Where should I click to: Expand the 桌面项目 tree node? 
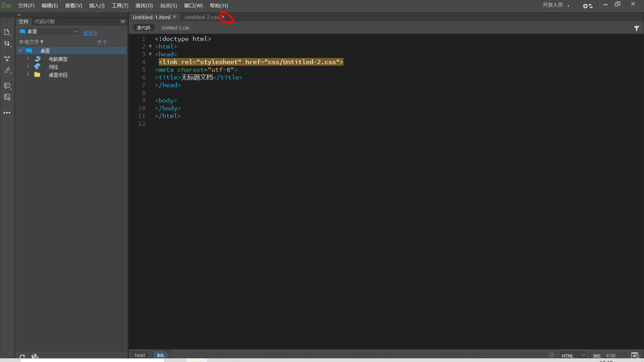(28, 74)
